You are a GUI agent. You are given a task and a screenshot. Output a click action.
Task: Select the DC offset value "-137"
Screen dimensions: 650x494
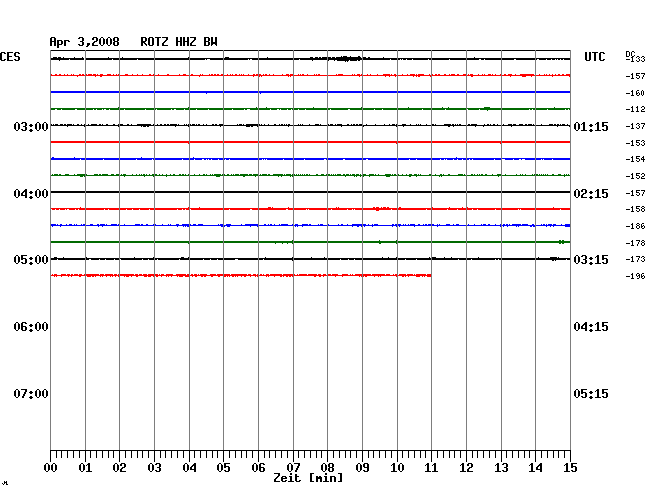[635, 126]
